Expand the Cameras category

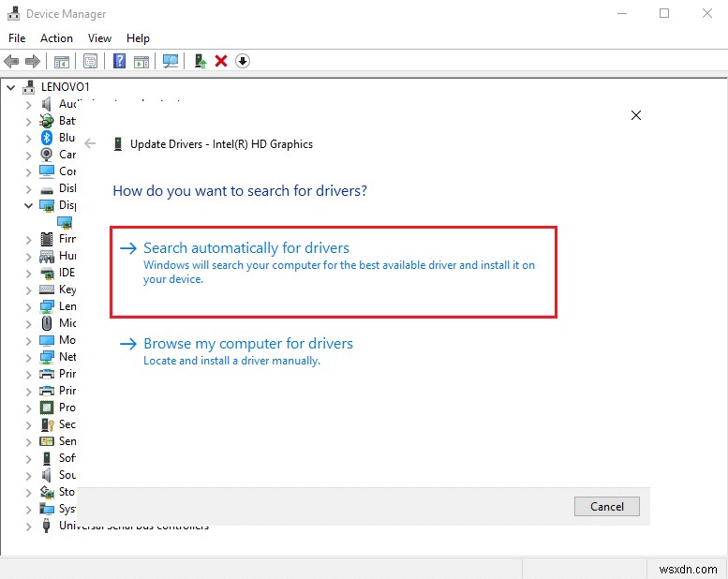pyautogui.click(x=29, y=156)
